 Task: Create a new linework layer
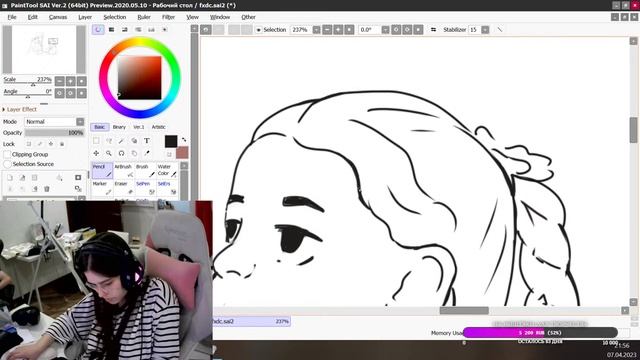pos(22,178)
